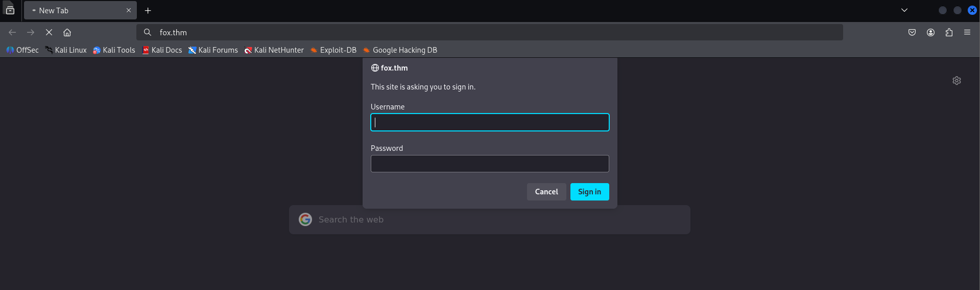Click the stop loading X icon

coord(49,32)
